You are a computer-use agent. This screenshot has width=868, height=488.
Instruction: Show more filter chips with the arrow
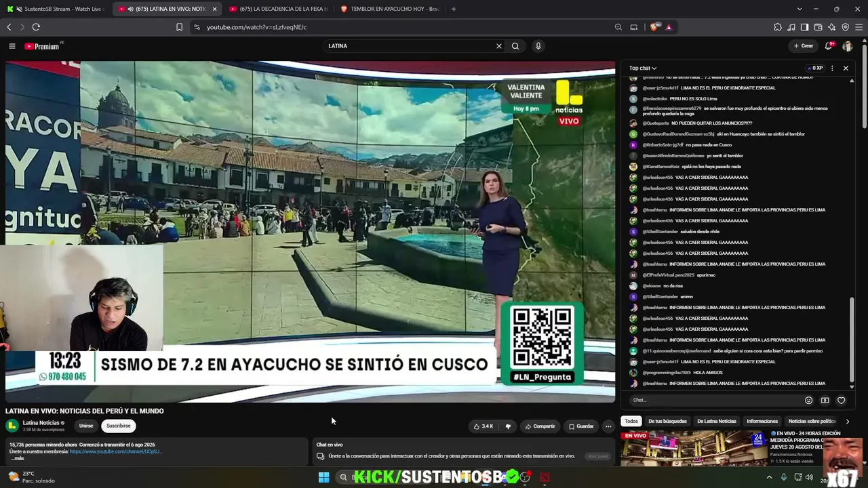click(x=847, y=422)
